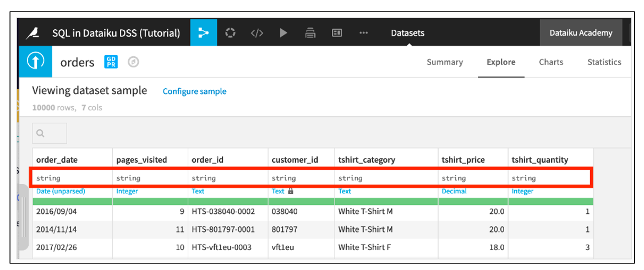Click the Date (unparsed) meaning link

click(x=61, y=191)
